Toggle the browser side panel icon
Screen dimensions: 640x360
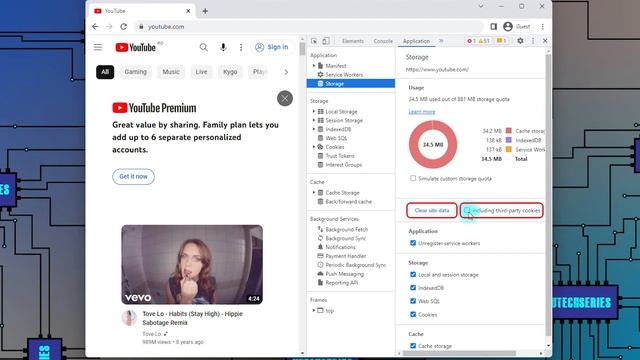[493, 27]
